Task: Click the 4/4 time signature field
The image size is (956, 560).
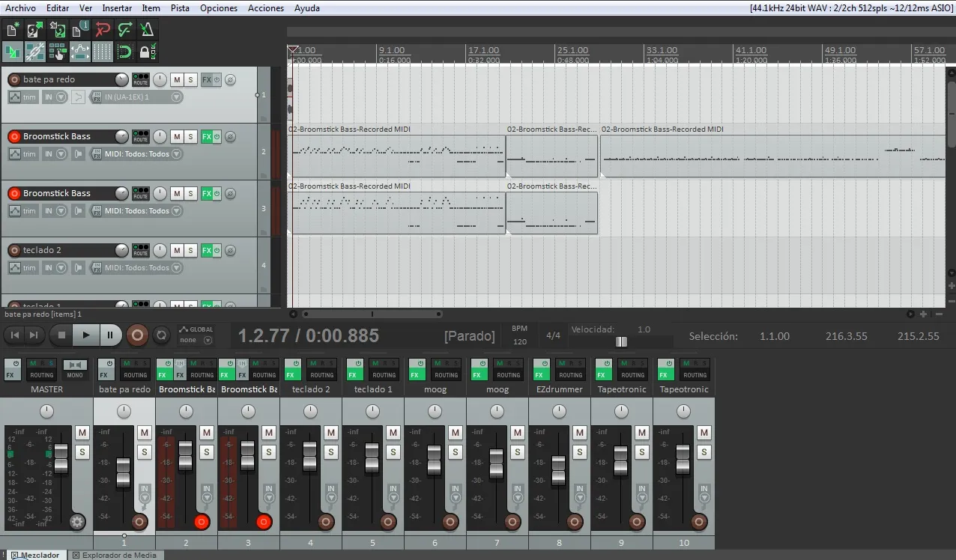Action: 553,335
